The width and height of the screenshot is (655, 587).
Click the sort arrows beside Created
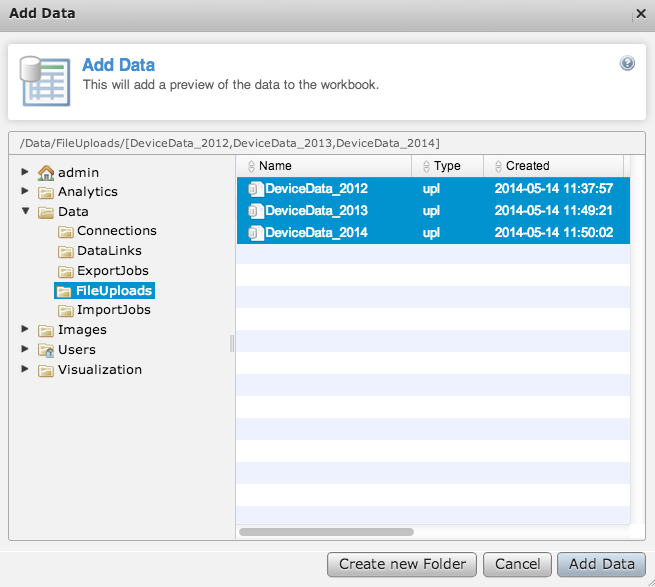(x=498, y=166)
